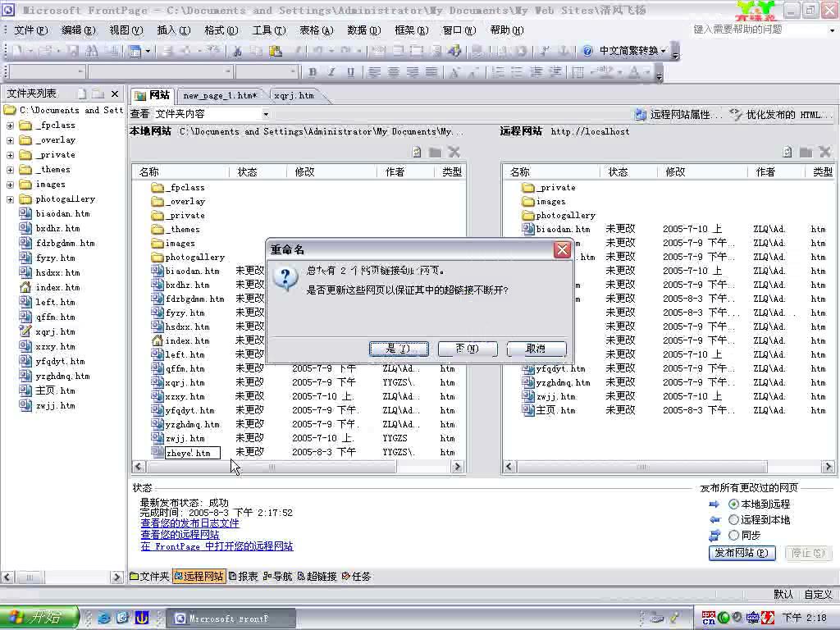840x630 pixels.
Task: Click Cancel in the rename dialog
Action: 536,349
